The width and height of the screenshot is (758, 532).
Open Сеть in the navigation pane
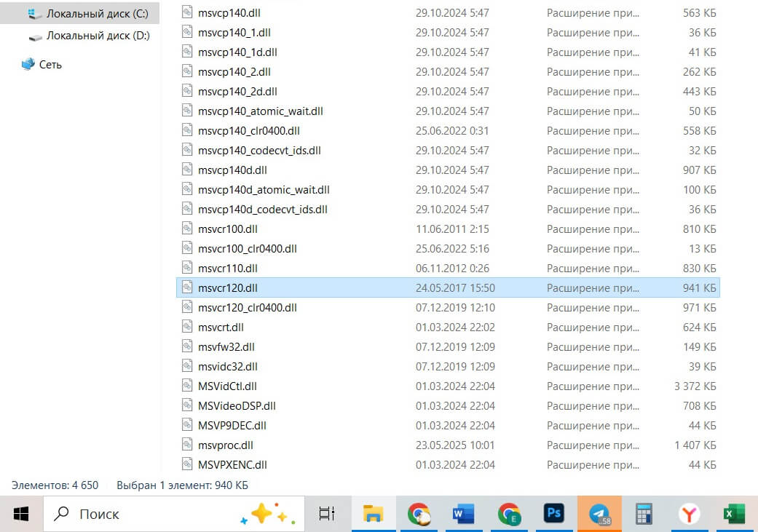(x=50, y=65)
